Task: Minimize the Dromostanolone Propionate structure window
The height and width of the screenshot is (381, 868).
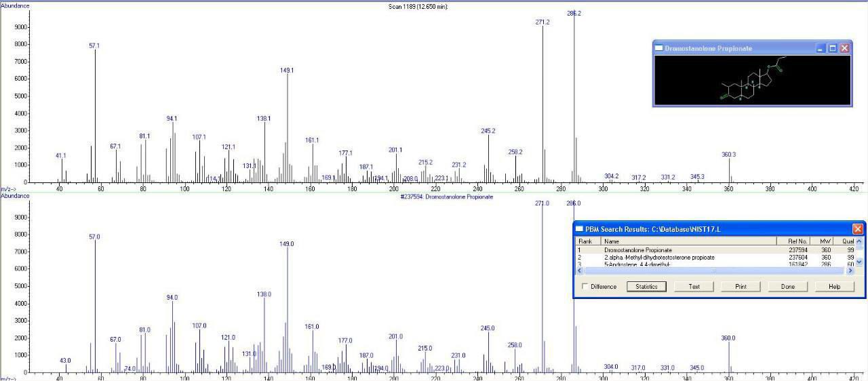Action: click(x=821, y=48)
